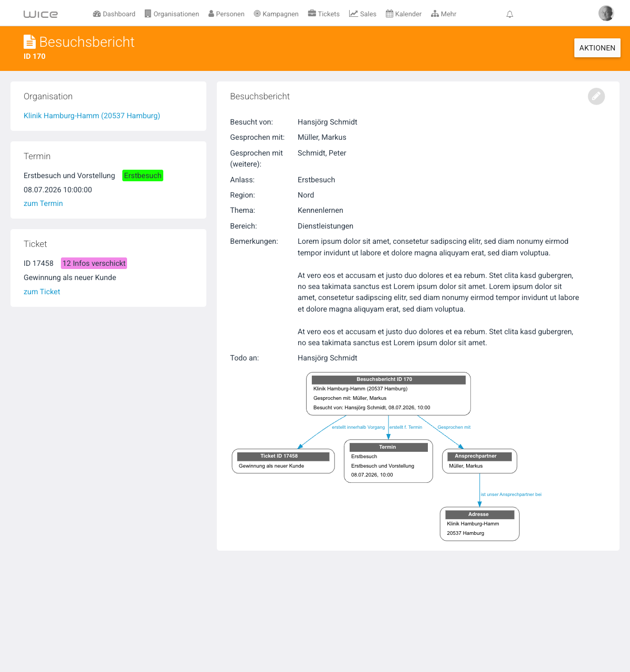Click 'ID 17458' in the Ticket card
The width and height of the screenshot is (630, 672).
38,263
